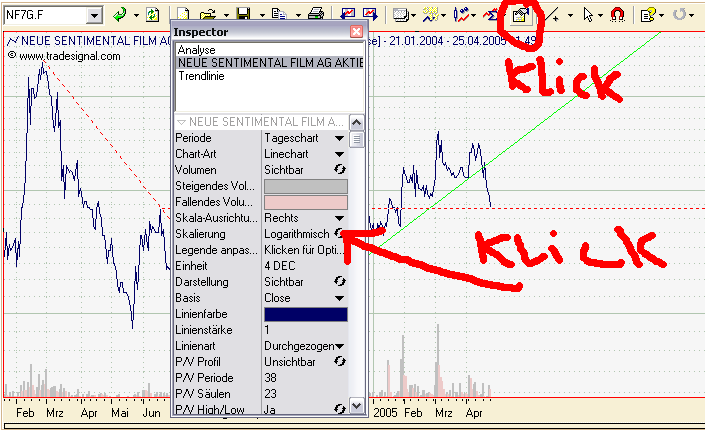Open dropdown arrow next to back arrow
The height and width of the screenshot is (435, 705).
coord(136,15)
